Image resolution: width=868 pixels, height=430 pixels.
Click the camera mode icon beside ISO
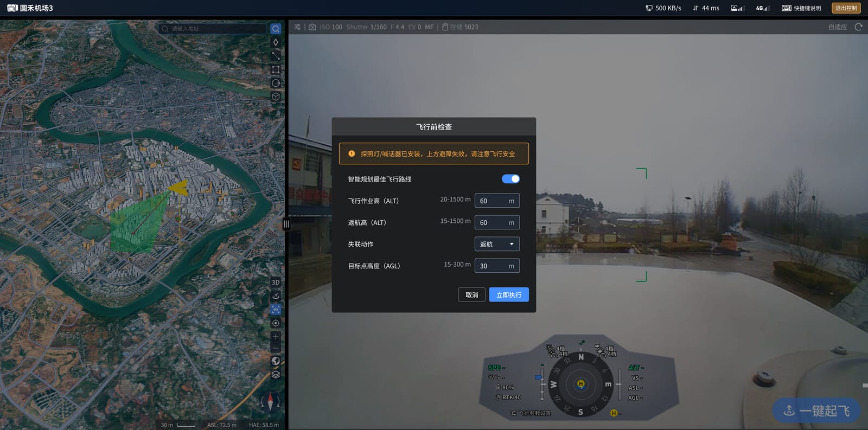click(312, 27)
